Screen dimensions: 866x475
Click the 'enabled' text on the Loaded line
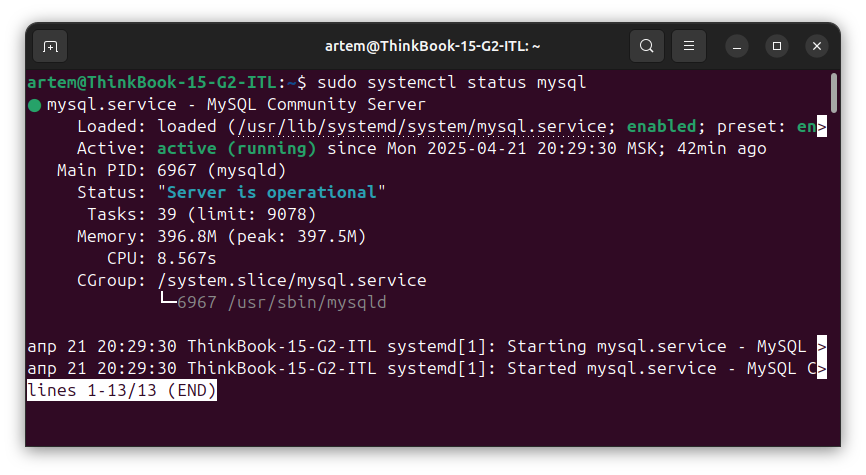661,126
